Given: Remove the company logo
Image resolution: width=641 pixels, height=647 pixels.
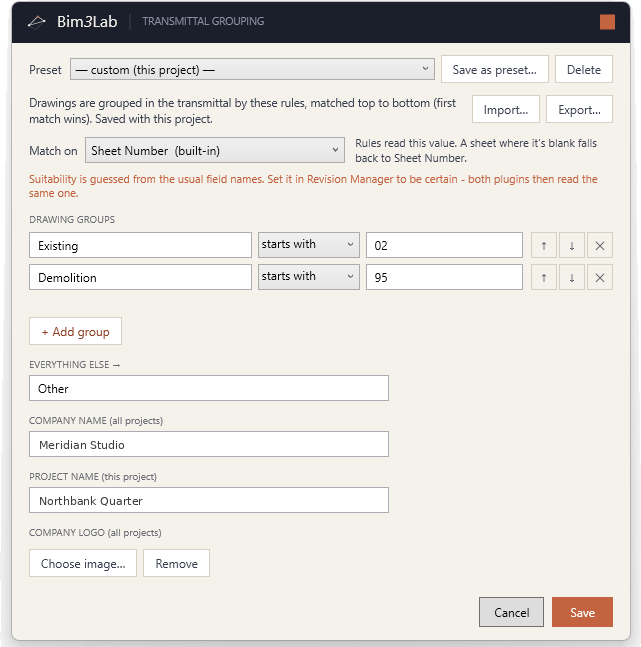Looking at the screenshot, I should [x=176, y=563].
